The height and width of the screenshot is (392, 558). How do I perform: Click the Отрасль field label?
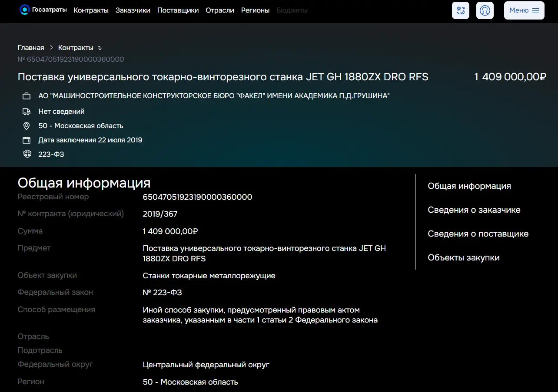coord(33,337)
